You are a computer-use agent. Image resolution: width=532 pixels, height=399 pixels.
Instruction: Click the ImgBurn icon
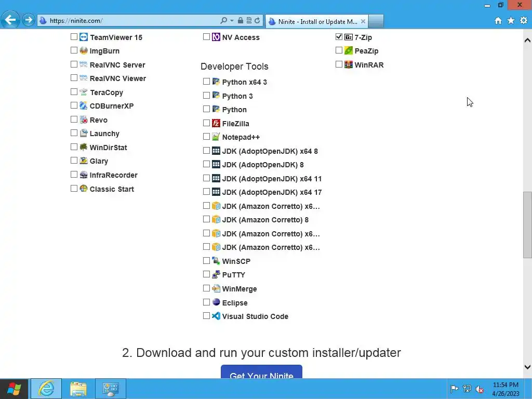tap(84, 50)
